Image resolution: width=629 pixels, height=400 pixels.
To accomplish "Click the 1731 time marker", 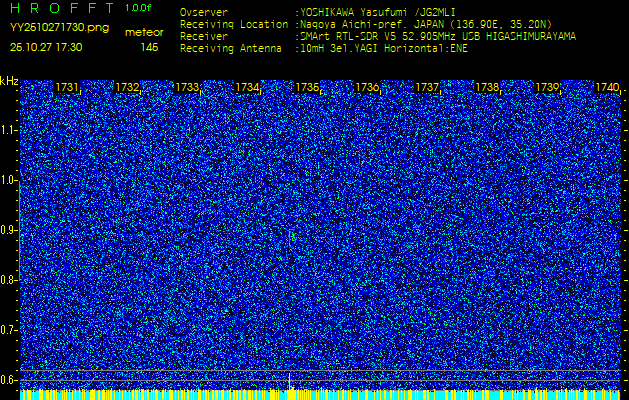I will point(68,88).
